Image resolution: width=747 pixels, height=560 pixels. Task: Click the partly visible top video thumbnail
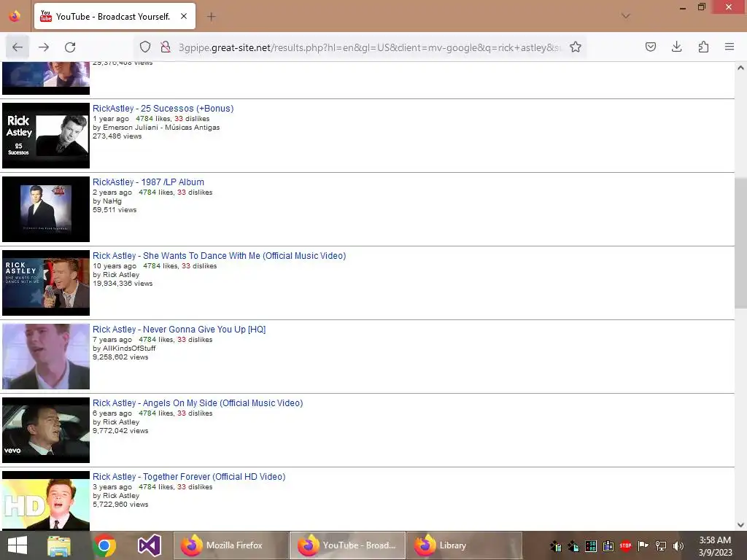pyautogui.click(x=46, y=78)
